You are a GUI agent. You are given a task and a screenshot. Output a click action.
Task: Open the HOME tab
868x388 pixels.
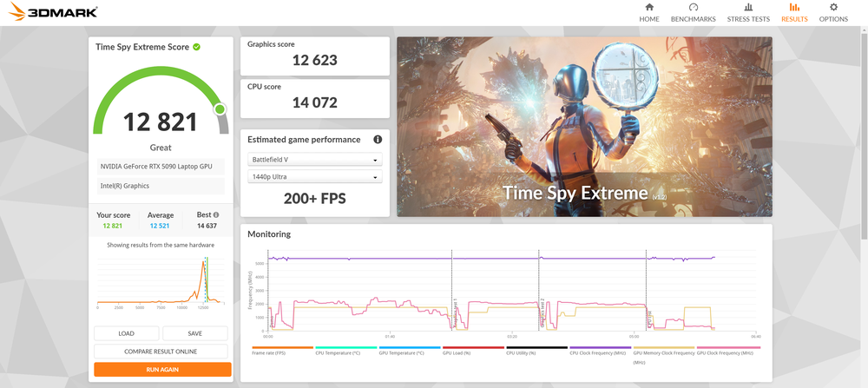point(649,13)
